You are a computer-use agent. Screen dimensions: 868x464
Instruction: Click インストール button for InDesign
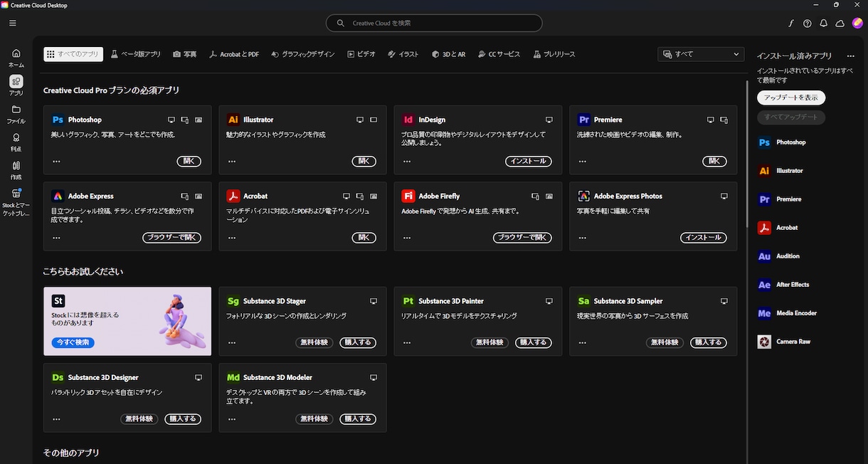click(529, 162)
